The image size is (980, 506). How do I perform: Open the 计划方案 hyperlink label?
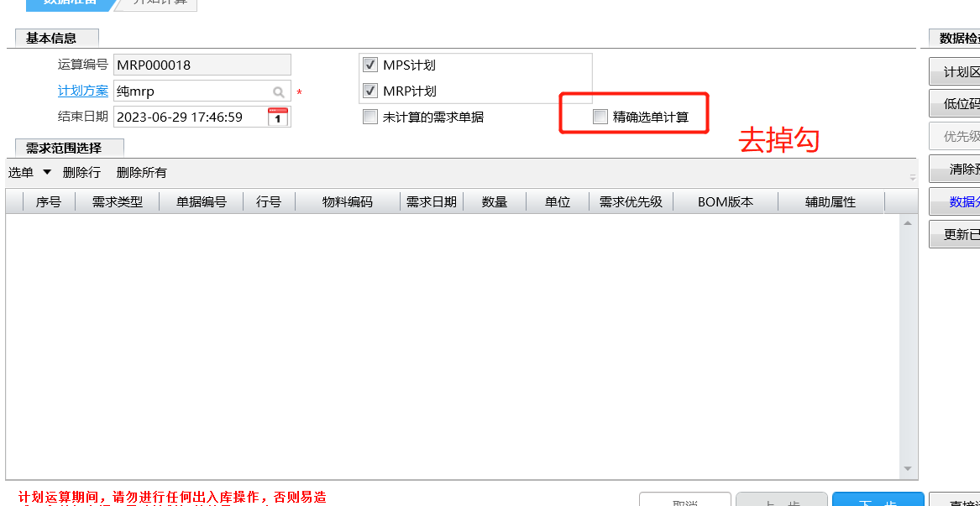[82, 91]
